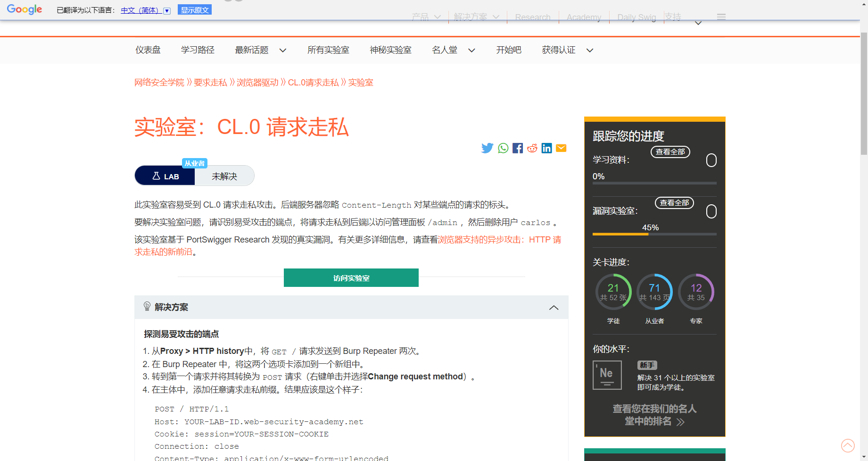Share the page via WhatsApp
Screen dimensions: 868x461
[502, 148]
